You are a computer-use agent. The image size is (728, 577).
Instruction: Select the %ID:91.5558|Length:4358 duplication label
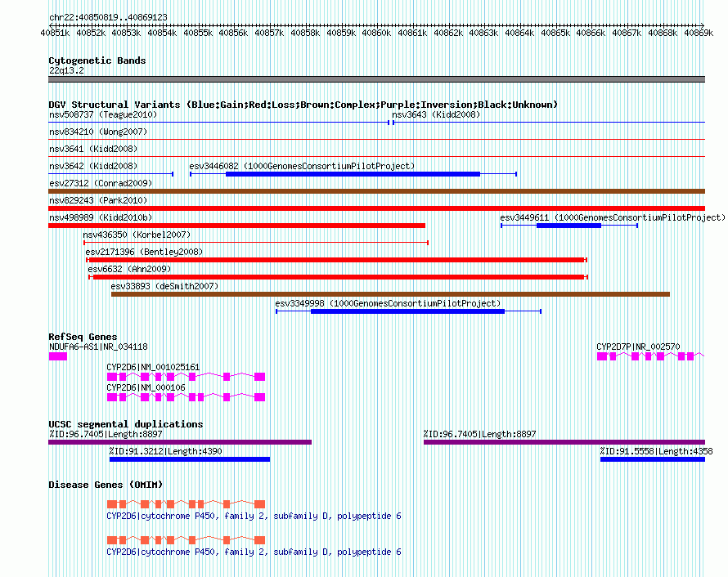(x=656, y=451)
